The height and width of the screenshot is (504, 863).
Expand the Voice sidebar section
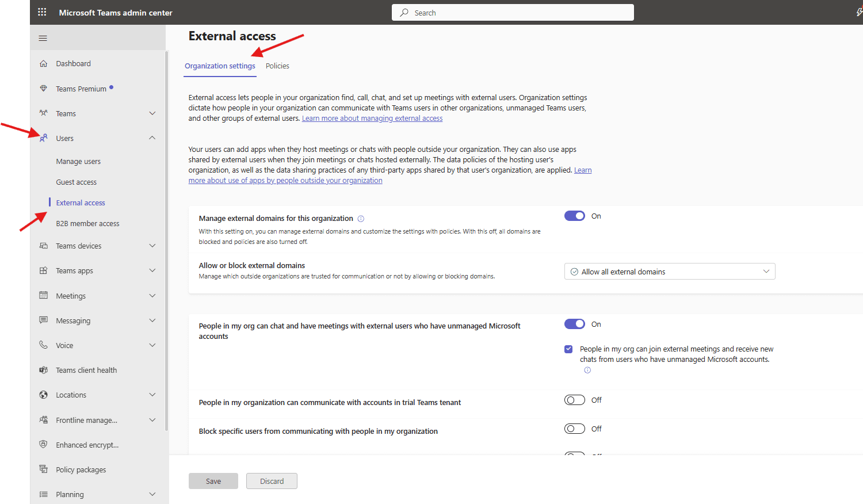152,345
